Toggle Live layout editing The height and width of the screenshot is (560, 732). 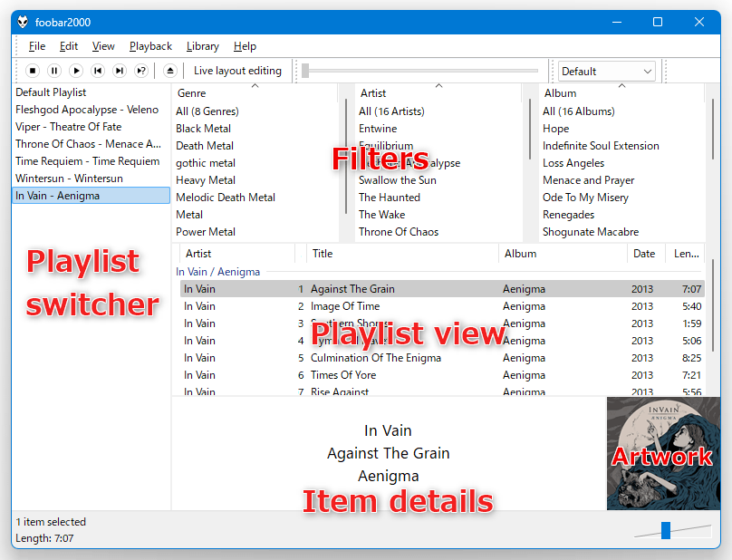pyautogui.click(x=237, y=71)
